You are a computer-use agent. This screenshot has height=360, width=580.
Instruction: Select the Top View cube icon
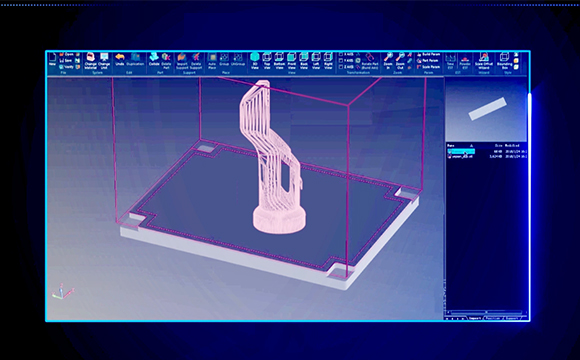(267, 61)
